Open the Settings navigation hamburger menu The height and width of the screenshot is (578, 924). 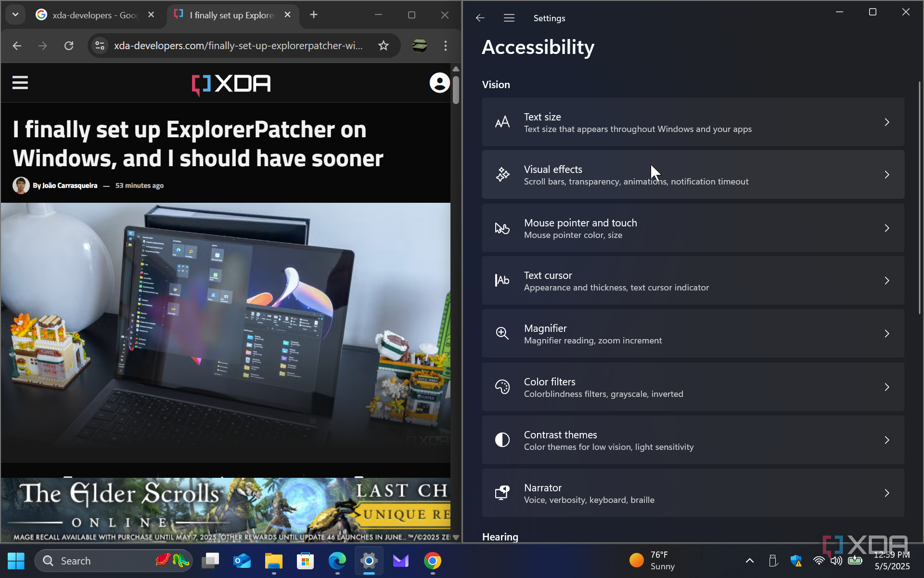509,18
